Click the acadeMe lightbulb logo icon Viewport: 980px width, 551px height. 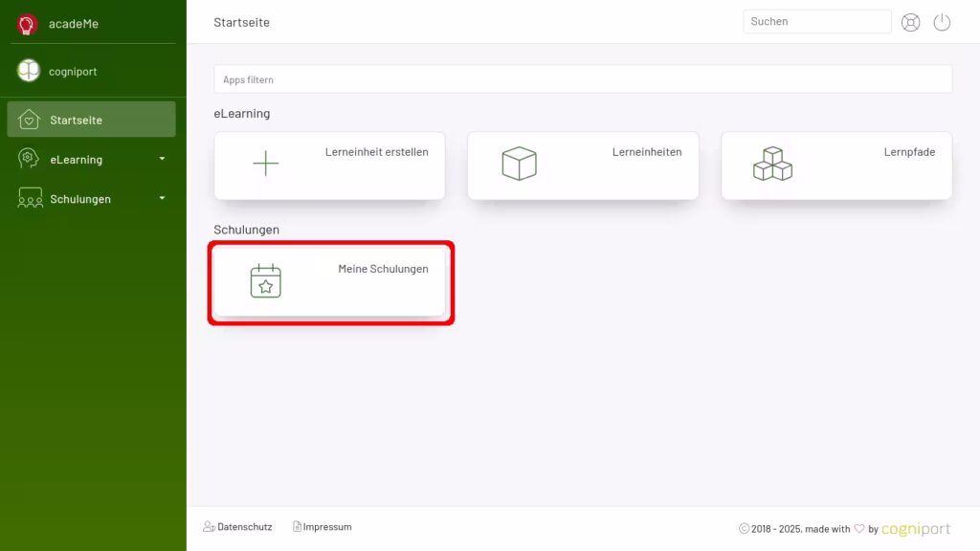(x=28, y=24)
